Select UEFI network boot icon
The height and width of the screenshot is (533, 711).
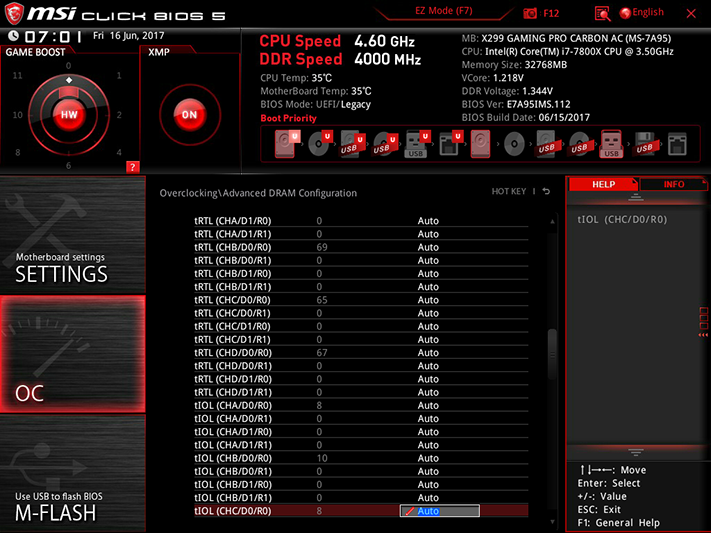[x=450, y=144]
